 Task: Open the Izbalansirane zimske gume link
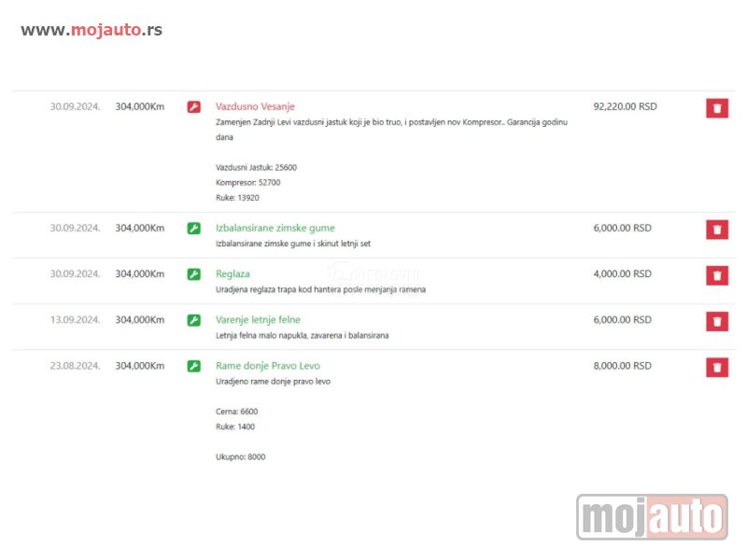pos(275,229)
